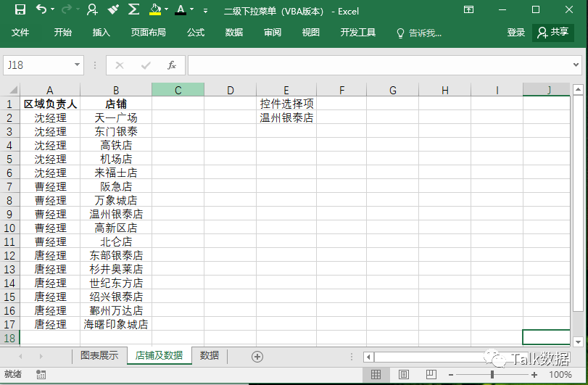Click the insert function fx icon
This screenshot has height=385, width=588.
172,65
